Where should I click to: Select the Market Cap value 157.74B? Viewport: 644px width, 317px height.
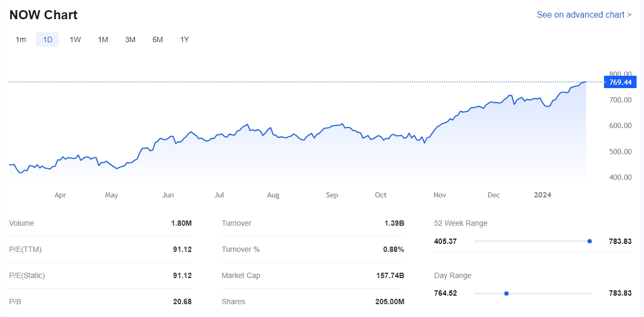pos(390,275)
